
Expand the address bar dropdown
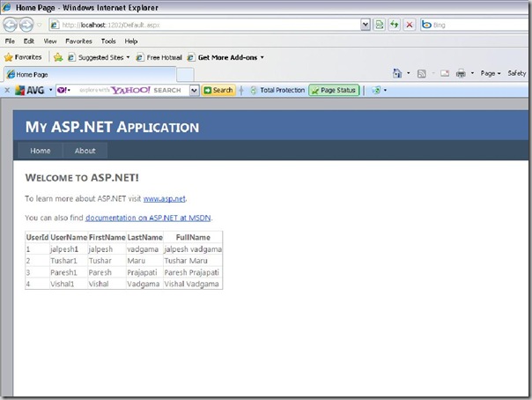(365, 26)
